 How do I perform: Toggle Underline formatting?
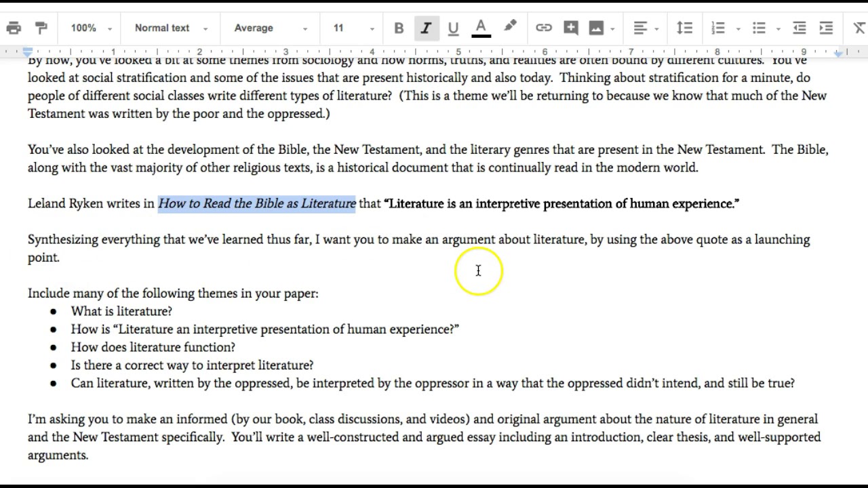coord(453,28)
